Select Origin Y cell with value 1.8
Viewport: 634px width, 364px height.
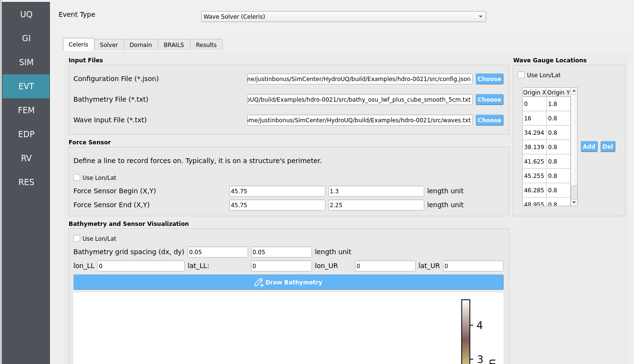(558, 104)
